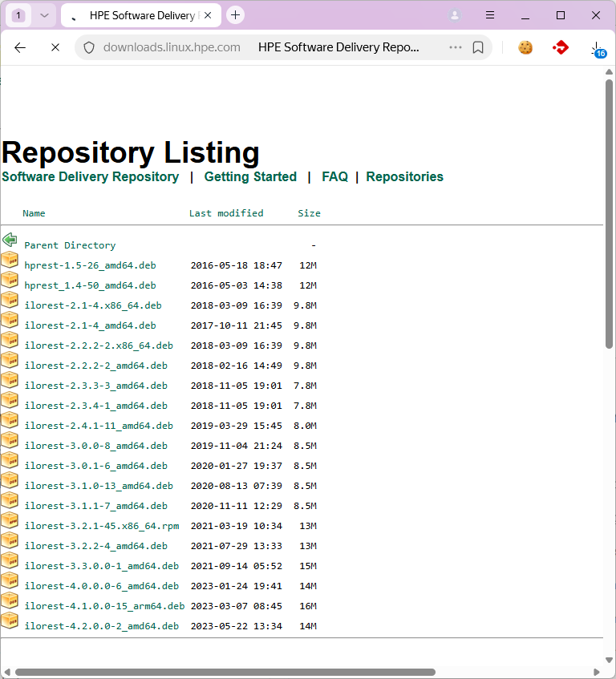616x679 pixels.
Task: Open a new tab with plus button
Action: [x=235, y=15]
